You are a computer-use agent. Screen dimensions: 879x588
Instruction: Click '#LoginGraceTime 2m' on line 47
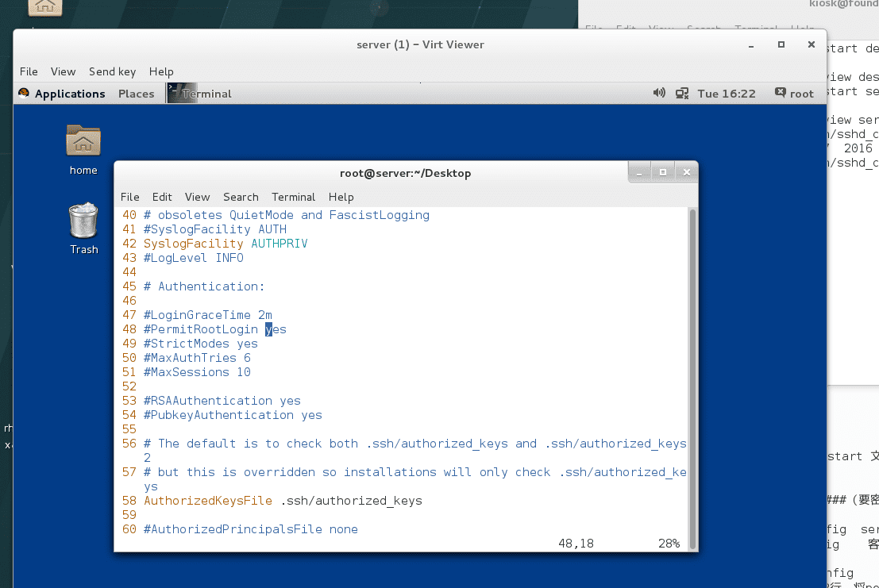point(208,315)
